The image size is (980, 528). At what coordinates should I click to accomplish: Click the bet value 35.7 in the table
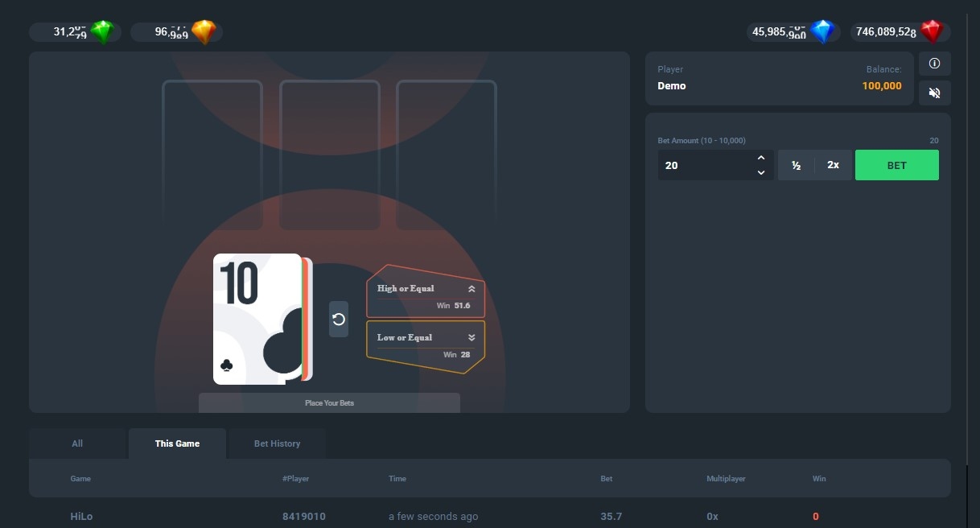click(611, 517)
